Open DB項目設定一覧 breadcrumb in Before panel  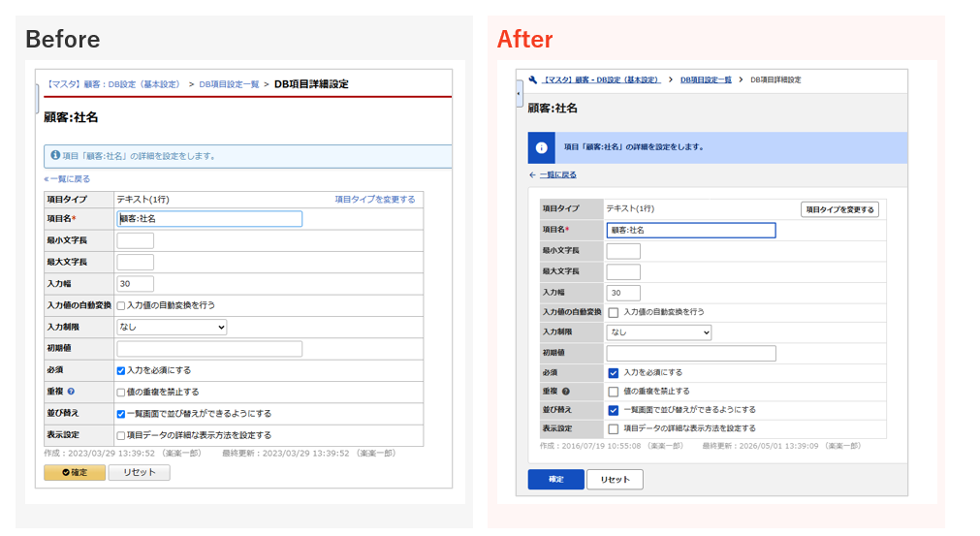[x=229, y=84]
